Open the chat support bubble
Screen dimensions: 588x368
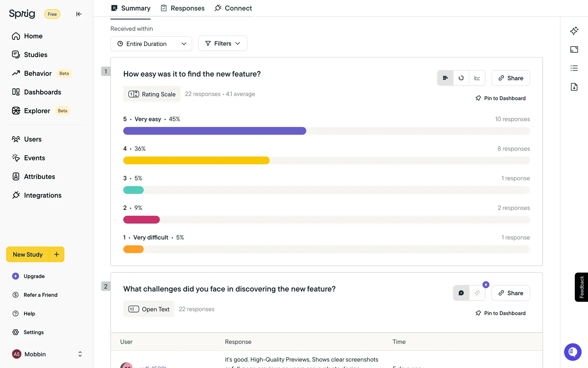(572, 352)
